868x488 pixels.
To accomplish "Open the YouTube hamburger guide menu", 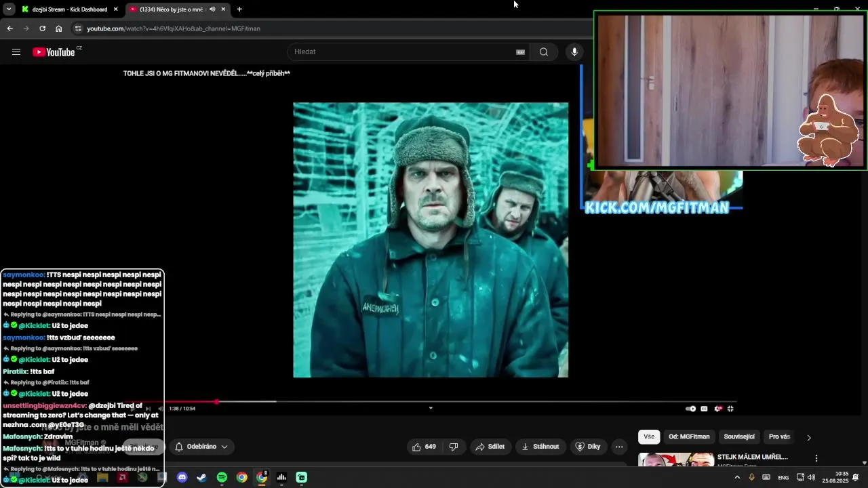I will pyautogui.click(x=16, y=52).
